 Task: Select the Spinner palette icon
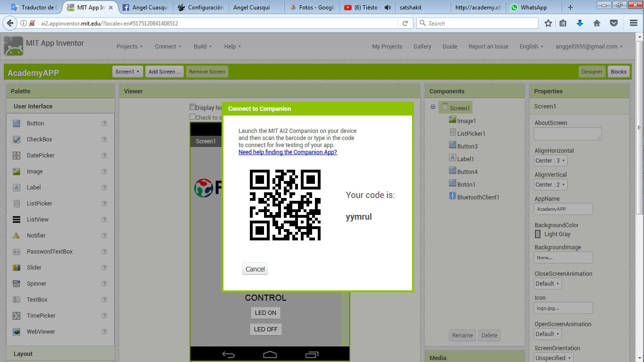[17, 284]
